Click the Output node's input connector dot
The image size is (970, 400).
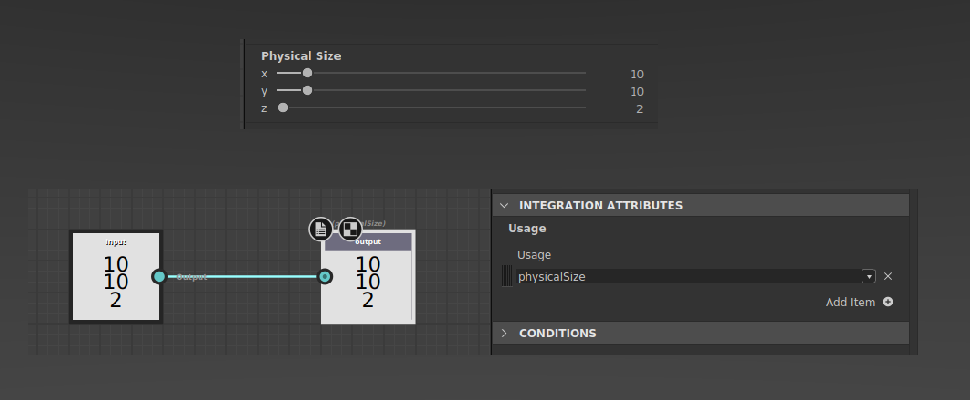tap(324, 277)
